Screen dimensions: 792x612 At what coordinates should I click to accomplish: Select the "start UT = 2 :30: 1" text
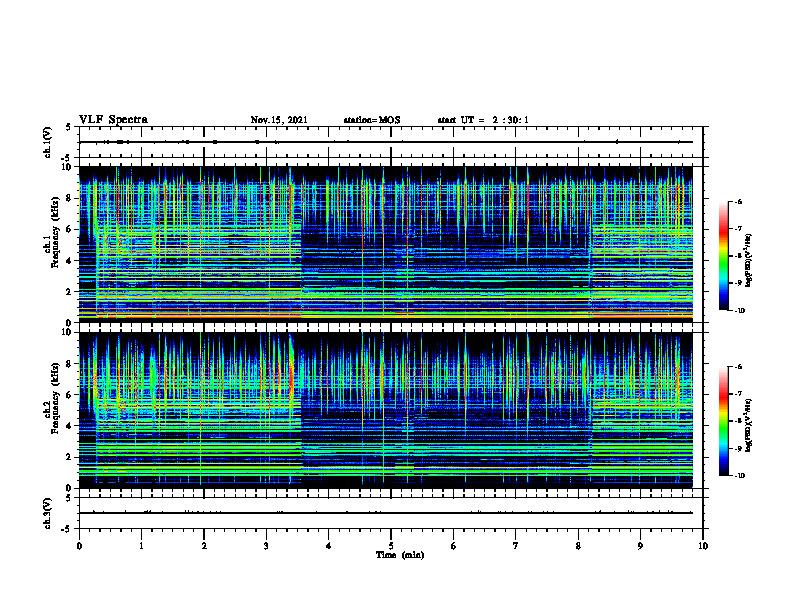[x=483, y=120]
